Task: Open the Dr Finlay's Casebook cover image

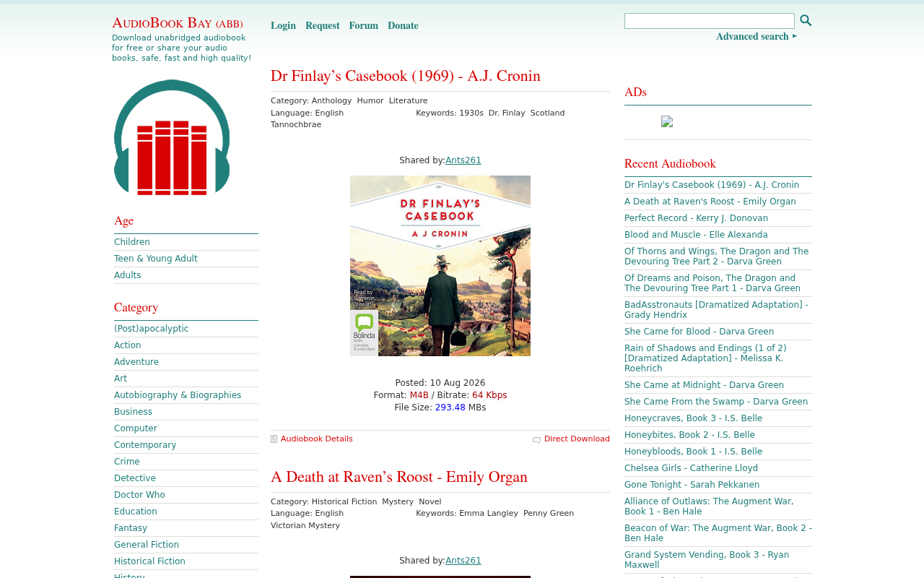Action: click(x=440, y=266)
